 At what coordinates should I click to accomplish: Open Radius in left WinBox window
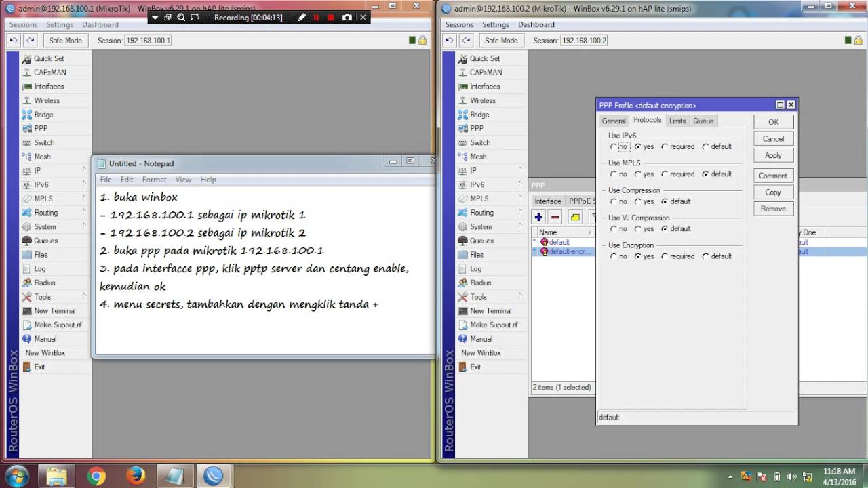44,283
